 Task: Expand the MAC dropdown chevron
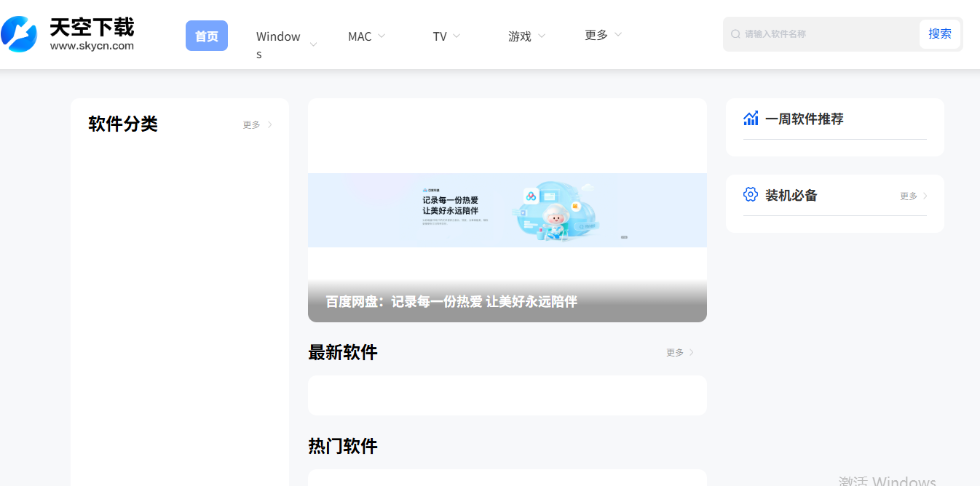coord(382,35)
